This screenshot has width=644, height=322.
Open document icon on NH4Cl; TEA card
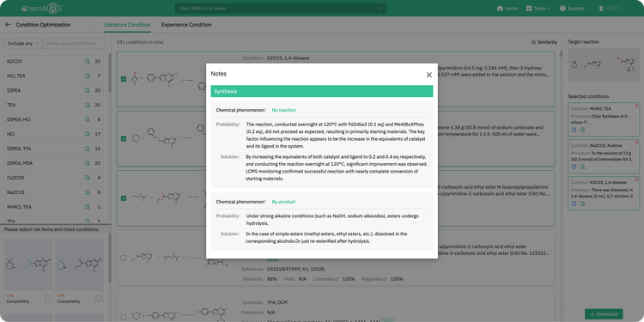pyautogui.click(x=574, y=130)
